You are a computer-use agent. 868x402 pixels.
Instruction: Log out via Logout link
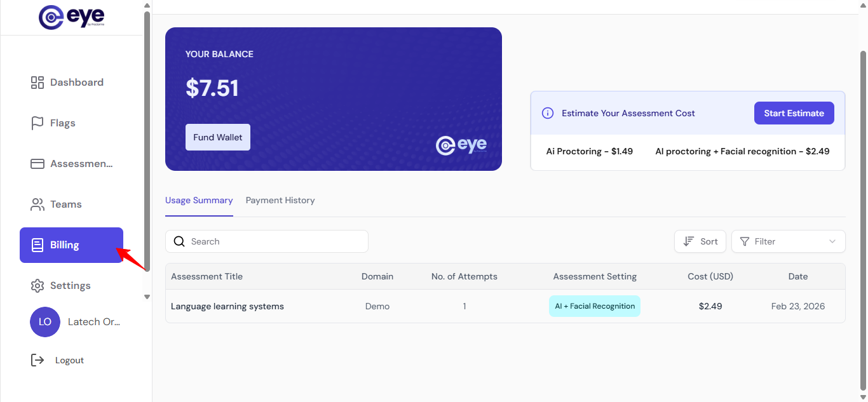pos(69,360)
